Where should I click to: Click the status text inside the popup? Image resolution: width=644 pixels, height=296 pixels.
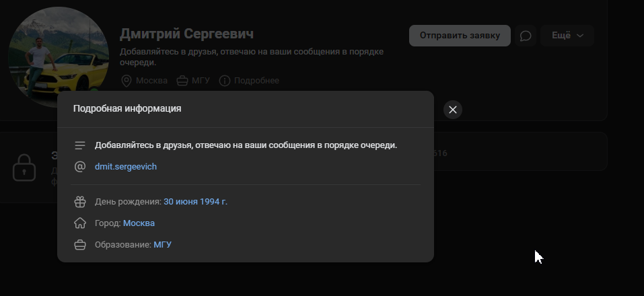pyautogui.click(x=246, y=145)
